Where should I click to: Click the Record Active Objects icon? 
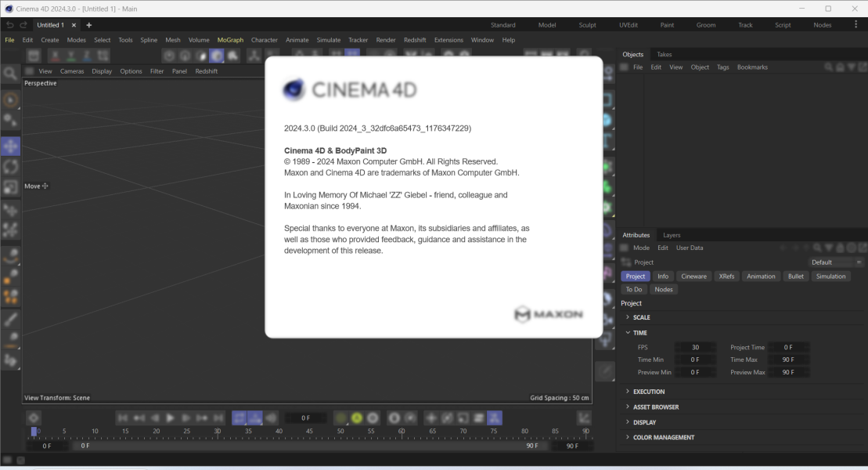[x=341, y=418]
